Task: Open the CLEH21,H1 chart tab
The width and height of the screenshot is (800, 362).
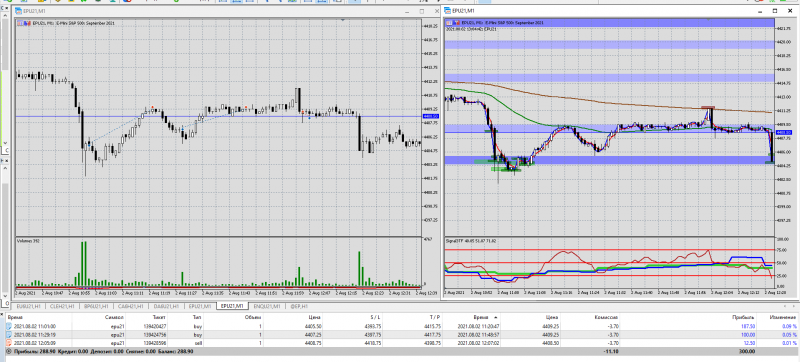Action: click(x=61, y=306)
